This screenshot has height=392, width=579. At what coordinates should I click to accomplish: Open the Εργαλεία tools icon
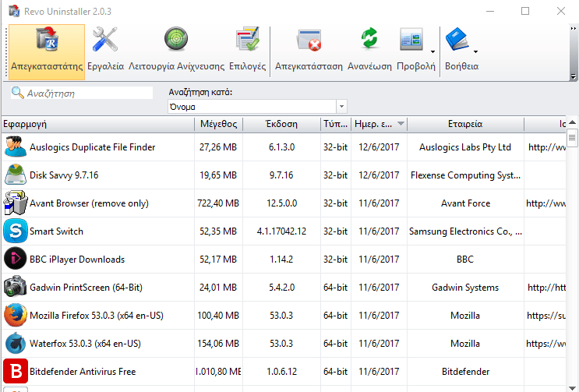click(x=105, y=39)
